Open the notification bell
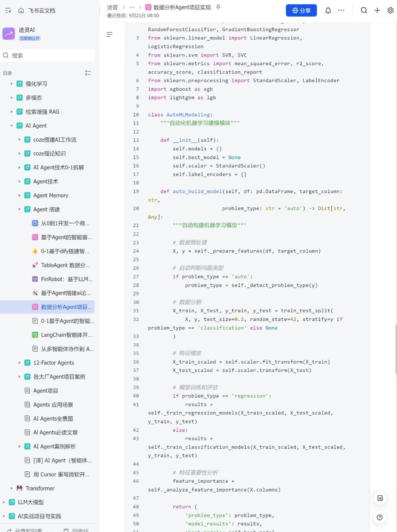The height and width of the screenshot is (532, 397). [328, 10]
